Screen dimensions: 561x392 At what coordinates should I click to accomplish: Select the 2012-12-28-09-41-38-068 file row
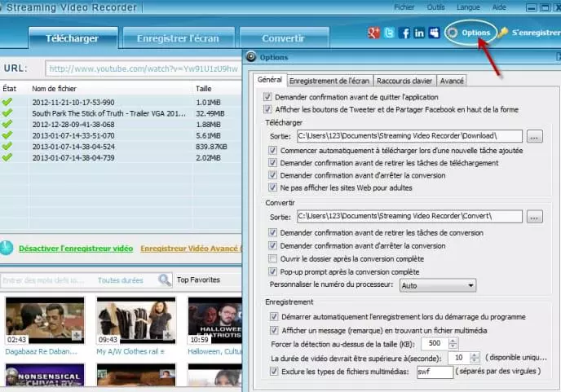point(121,125)
